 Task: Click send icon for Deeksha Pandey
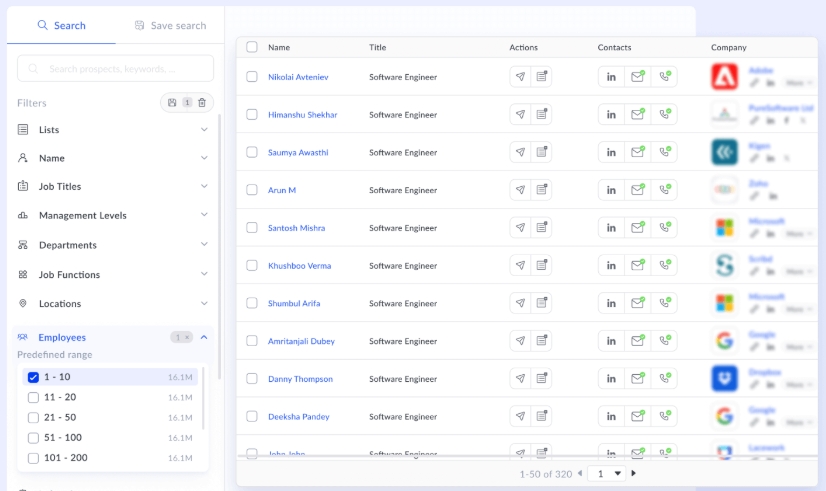(520, 416)
